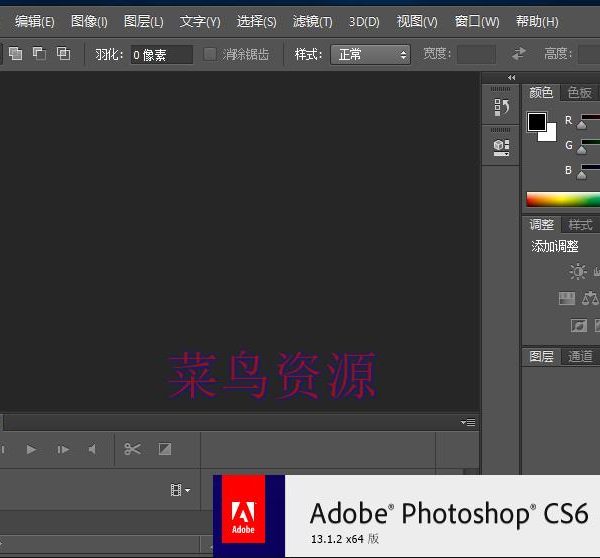
Task: Mute audio with timeline speaker icon
Action: (92, 449)
